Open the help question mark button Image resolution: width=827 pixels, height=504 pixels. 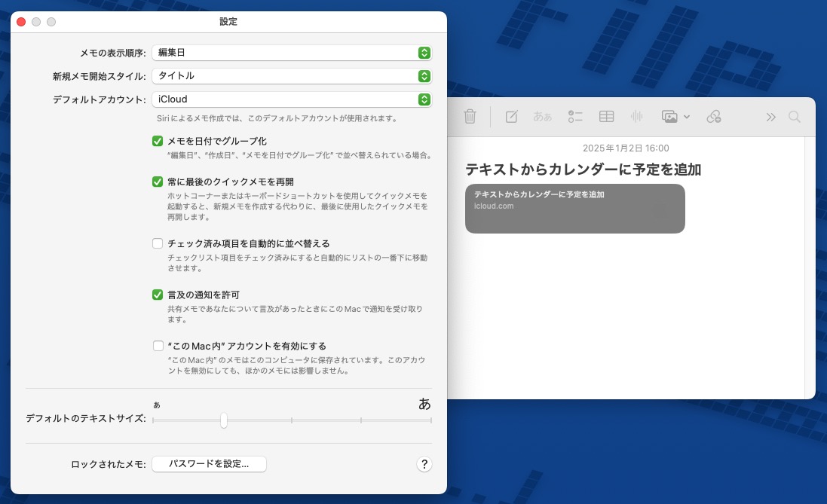(x=424, y=464)
